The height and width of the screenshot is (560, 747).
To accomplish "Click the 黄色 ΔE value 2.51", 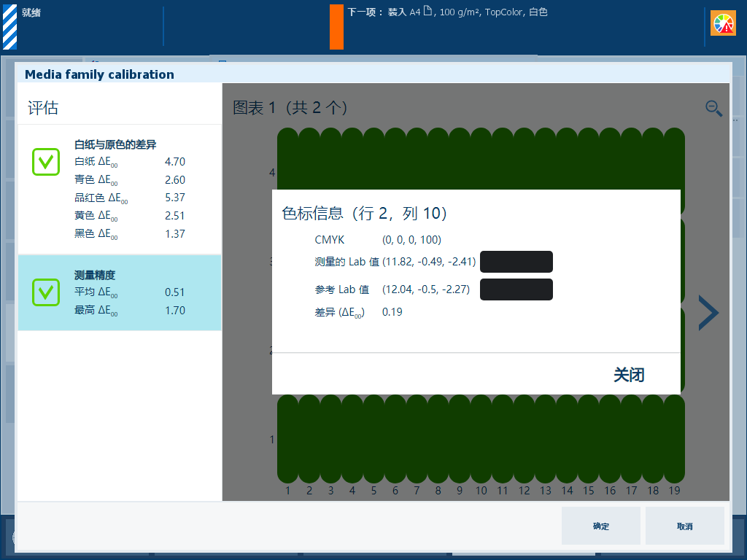I will (x=175, y=216).
